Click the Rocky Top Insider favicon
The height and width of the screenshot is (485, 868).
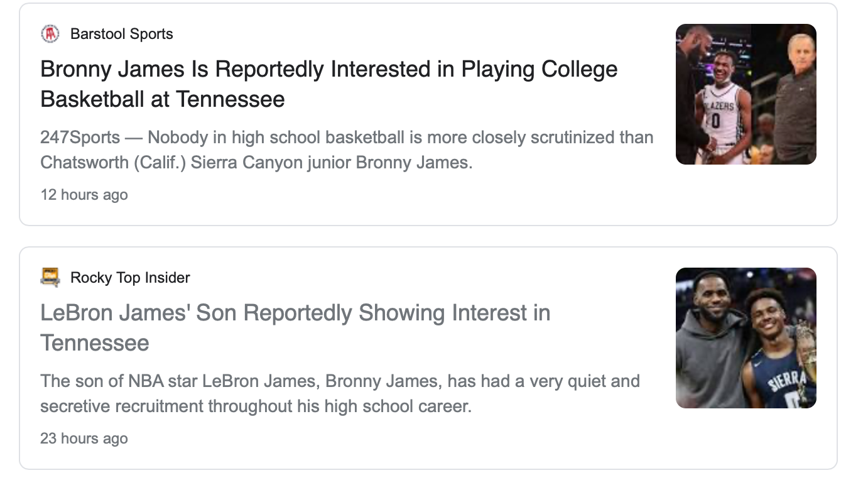(50, 277)
